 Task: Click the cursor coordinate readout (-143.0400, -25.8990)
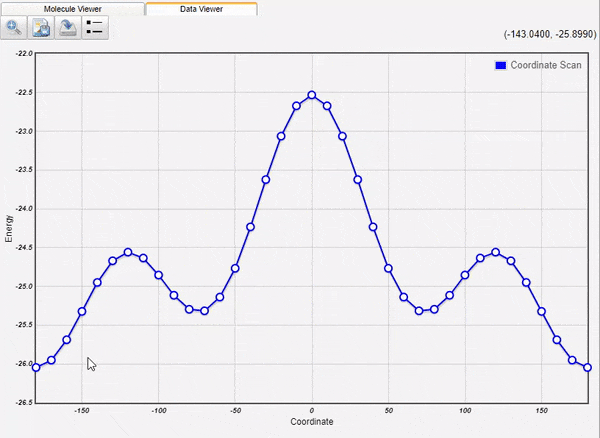550,34
